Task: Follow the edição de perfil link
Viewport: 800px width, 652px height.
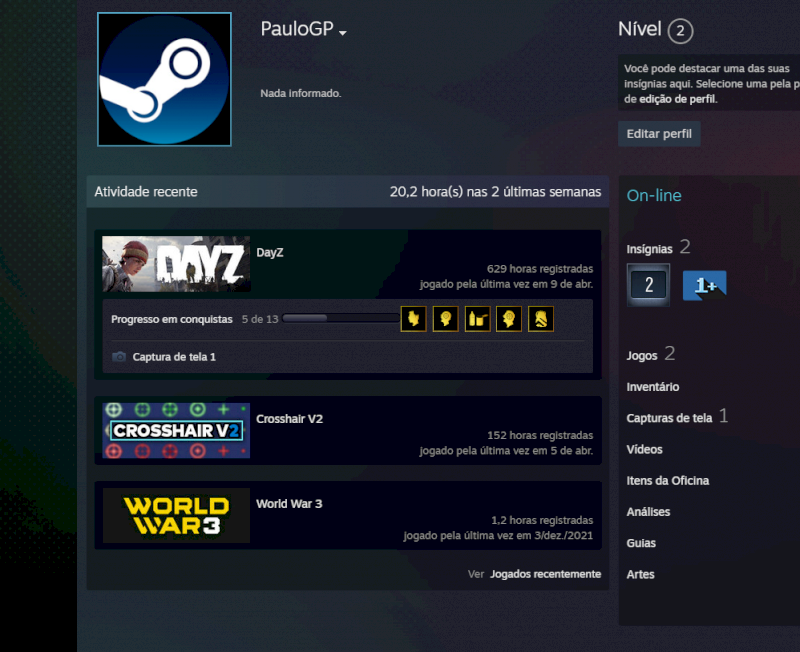Action: [x=677, y=99]
